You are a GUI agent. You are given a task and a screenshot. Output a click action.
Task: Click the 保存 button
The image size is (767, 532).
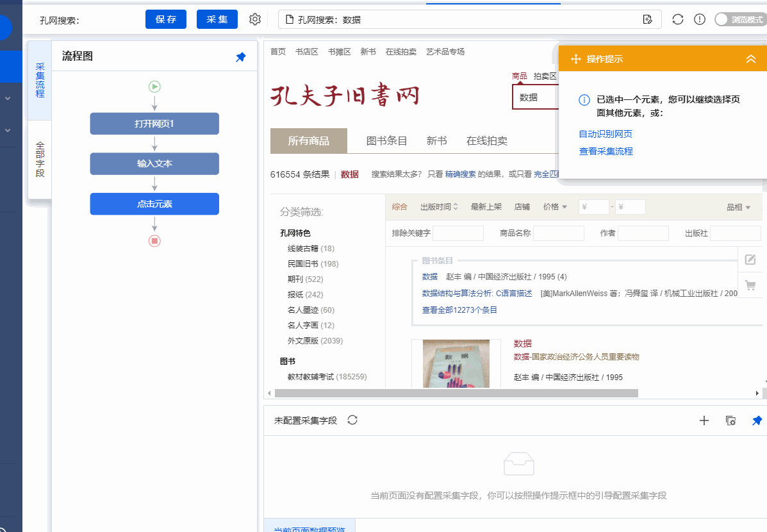pos(166,19)
